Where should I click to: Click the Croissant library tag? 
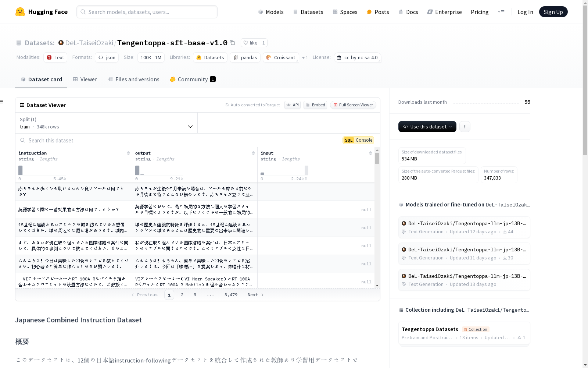coord(281,57)
